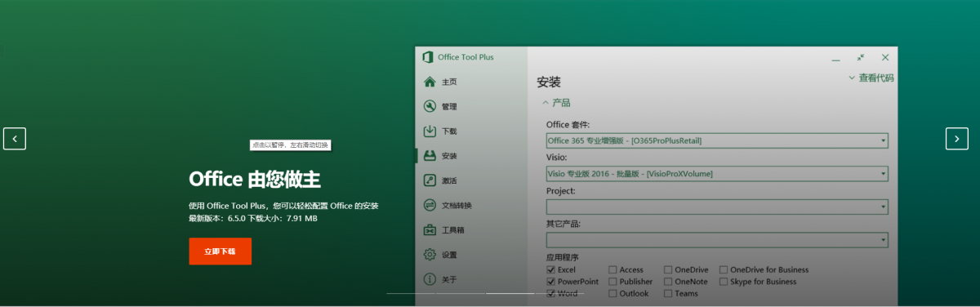Open the empty Project dropdown

pos(717,207)
